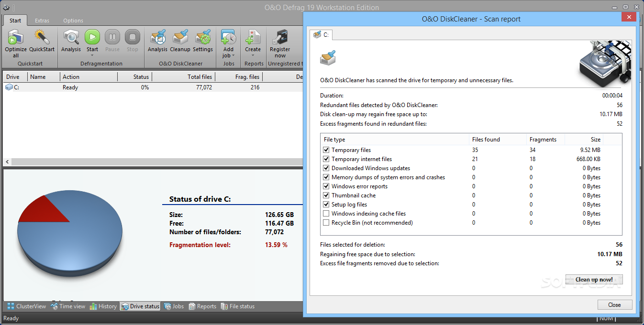The width and height of the screenshot is (644, 325).
Task: Click the Pause defragmentation icon
Action: click(x=112, y=37)
